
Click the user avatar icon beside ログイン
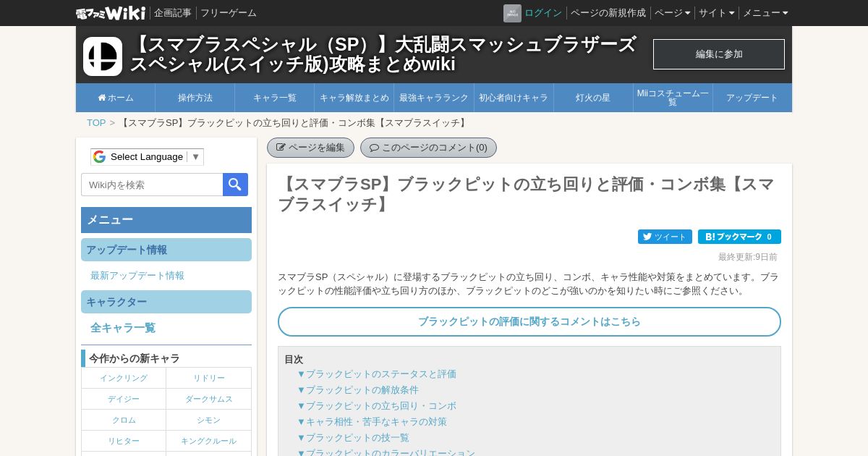[512, 13]
